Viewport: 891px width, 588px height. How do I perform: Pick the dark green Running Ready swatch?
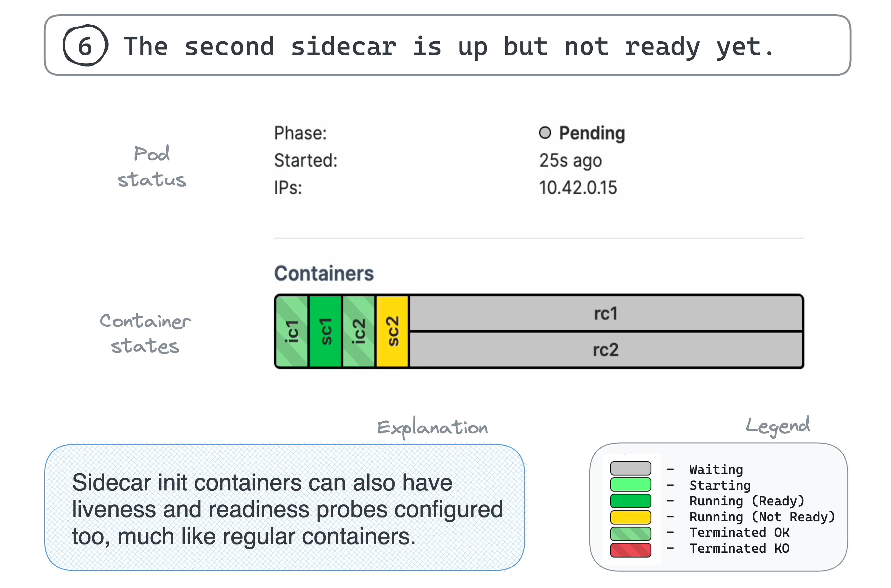[x=630, y=501]
